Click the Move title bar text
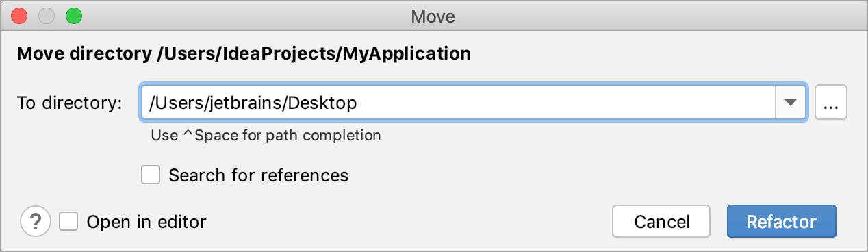The image size is (868, 252). (x=433, y=15)
